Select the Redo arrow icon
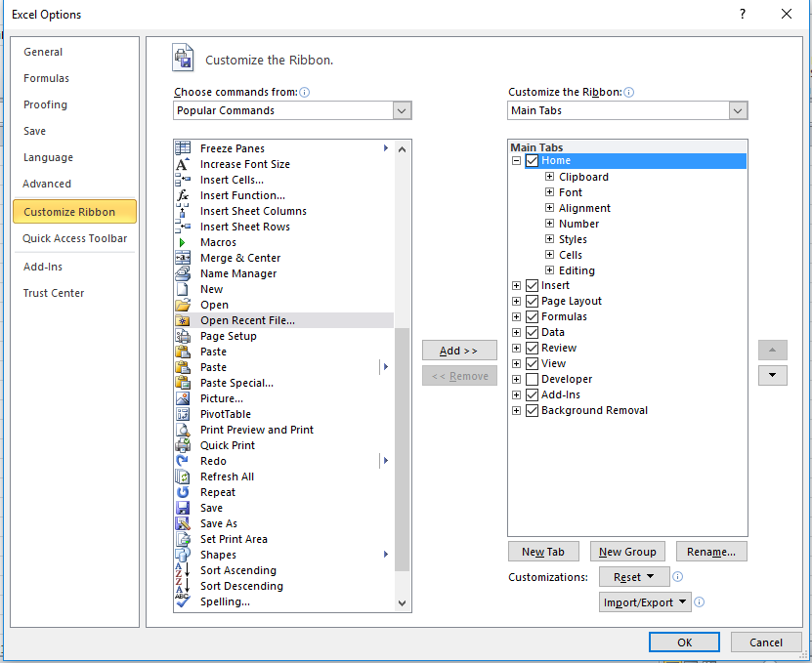 tap(183, 461)
